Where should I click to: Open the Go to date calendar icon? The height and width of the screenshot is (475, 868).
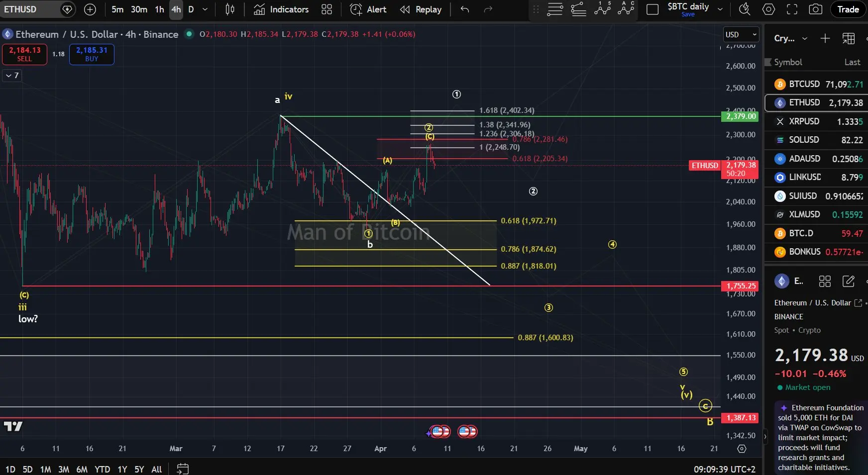tap(183, 469)
